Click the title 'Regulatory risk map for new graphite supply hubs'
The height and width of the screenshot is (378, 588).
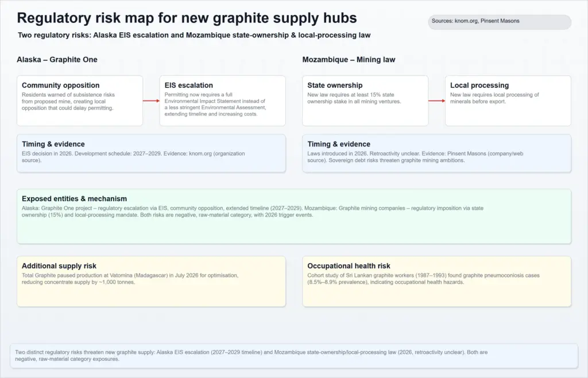(x=187, y=18)
